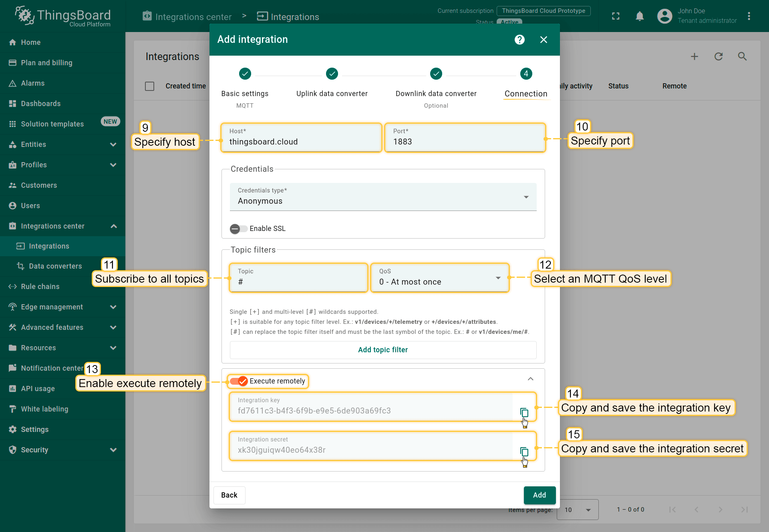Click the plus icon to add integration
769x532 pixels.
pos(695,56)
